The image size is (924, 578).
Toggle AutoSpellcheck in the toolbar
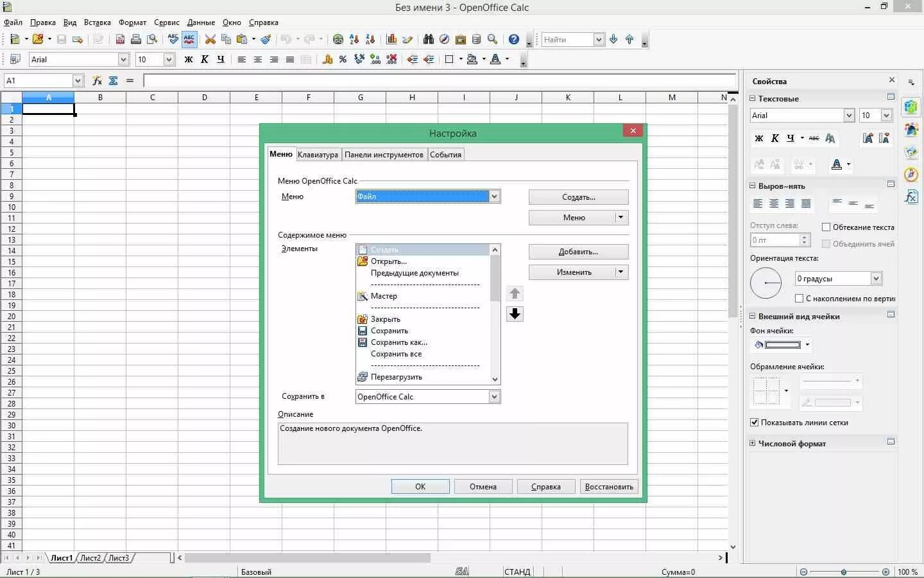click(189, 39)
